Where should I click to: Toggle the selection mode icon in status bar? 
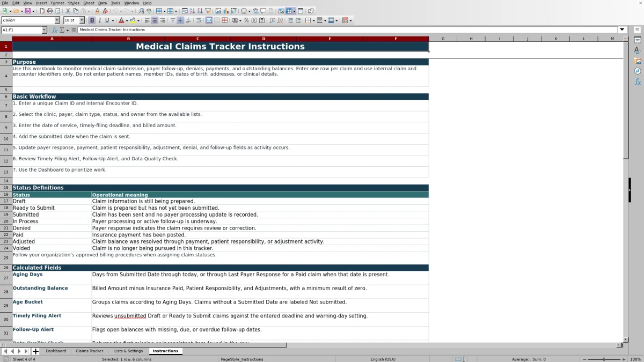(x=460, y=359)
